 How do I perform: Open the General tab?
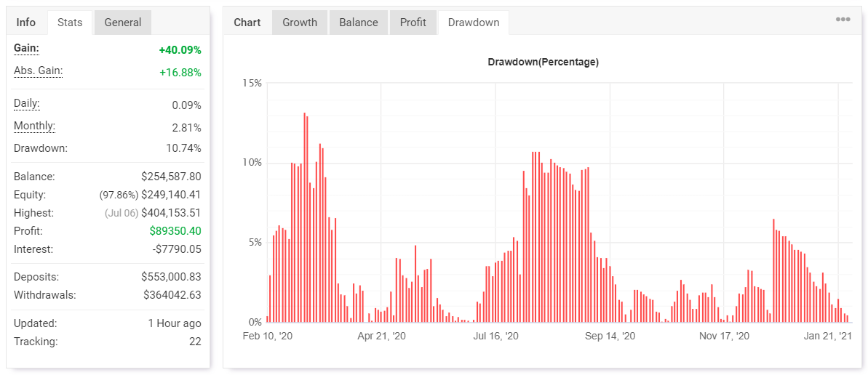pos(123,23)
